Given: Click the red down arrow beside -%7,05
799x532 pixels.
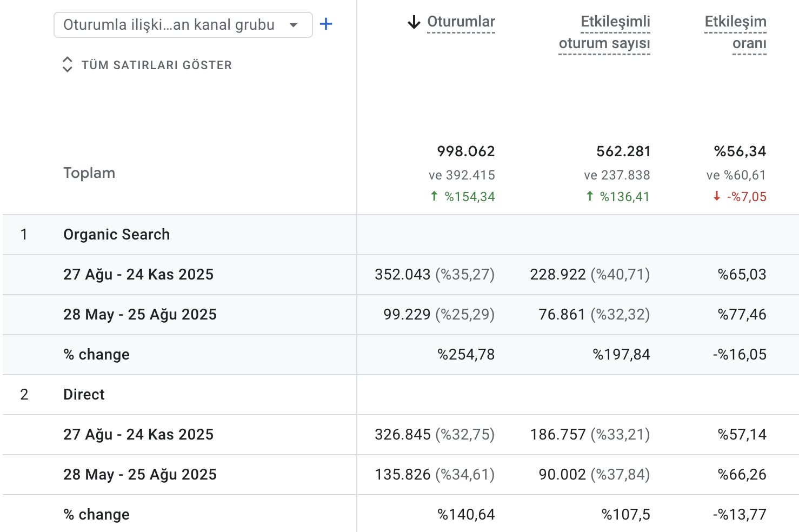Looking at the screenshot, I should coord(717,196).
